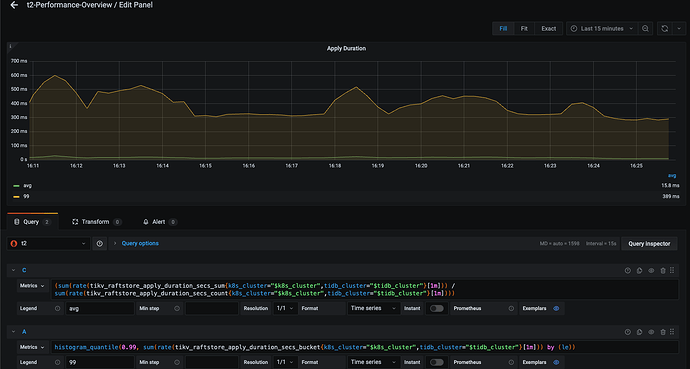
Task: Select the Fit view mode
Action: pyautogui.click(x=524, y=29)
